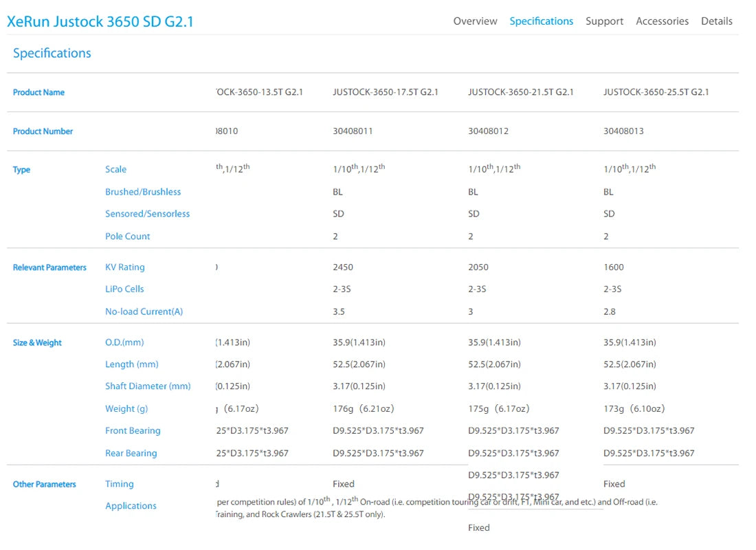Click the Shaft Diameter (mm) label
The height and width of the screenshot is (550, 756).
click(148, 386)
